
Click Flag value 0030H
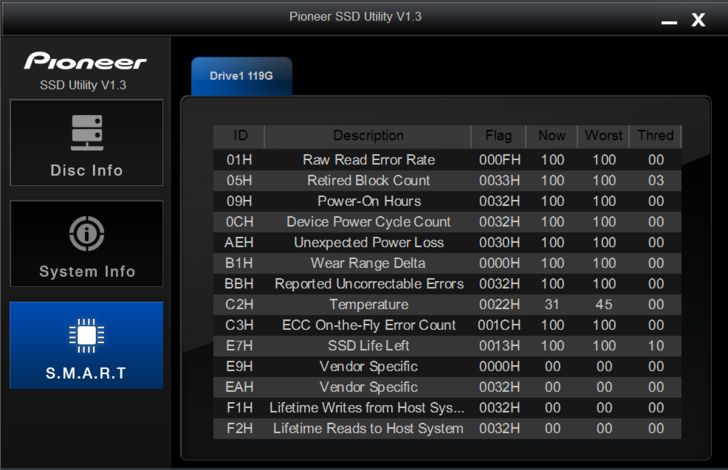500,242
